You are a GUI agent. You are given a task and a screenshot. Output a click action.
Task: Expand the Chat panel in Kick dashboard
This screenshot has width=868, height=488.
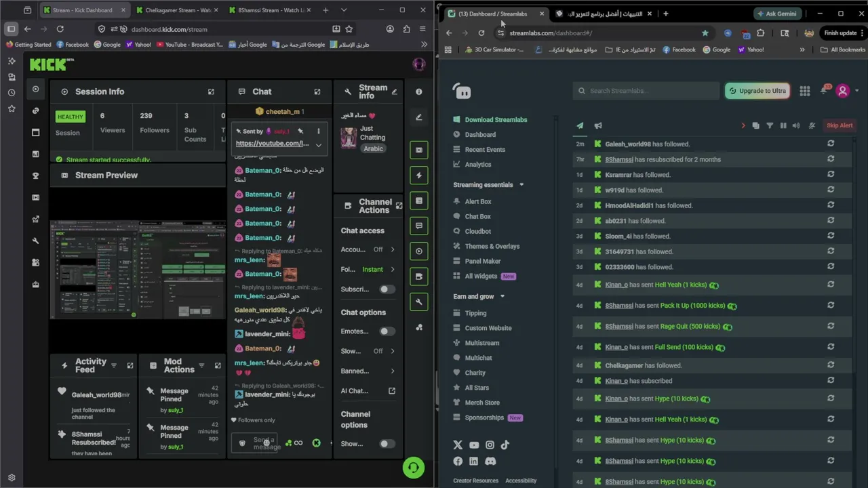coord(317,91)
